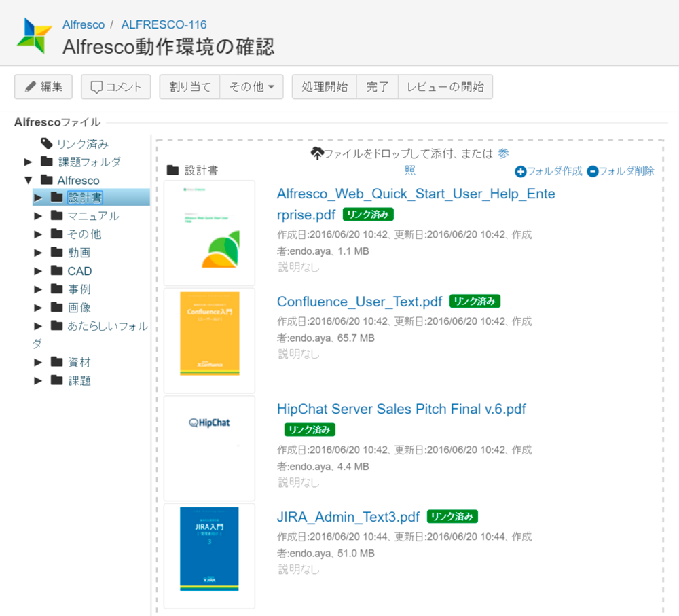Open the Alfresco breadcrumb link
Image resolution: width=679 pixels, height=616 pixels.
[84, 24]
